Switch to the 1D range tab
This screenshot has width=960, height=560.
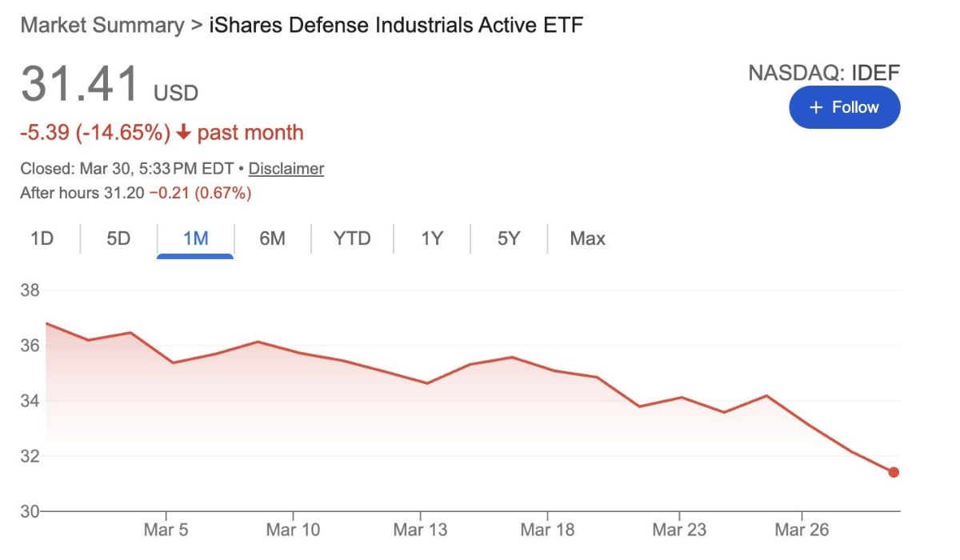point(42,238)
